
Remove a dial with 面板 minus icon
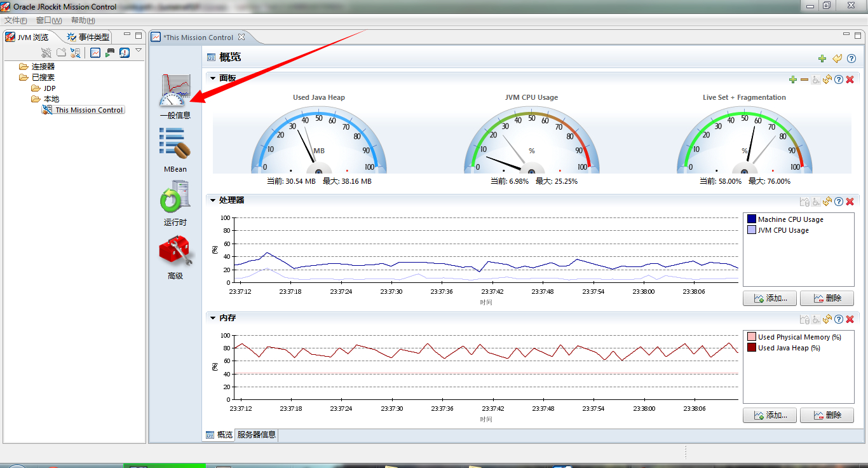coord(804,79)
